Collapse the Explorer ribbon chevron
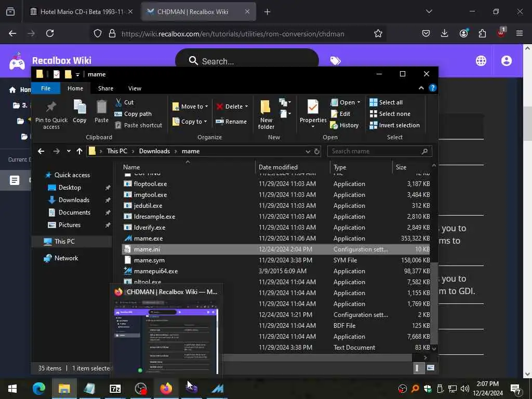This screenshot has width=532, height=399. click(x=421, y=88)
